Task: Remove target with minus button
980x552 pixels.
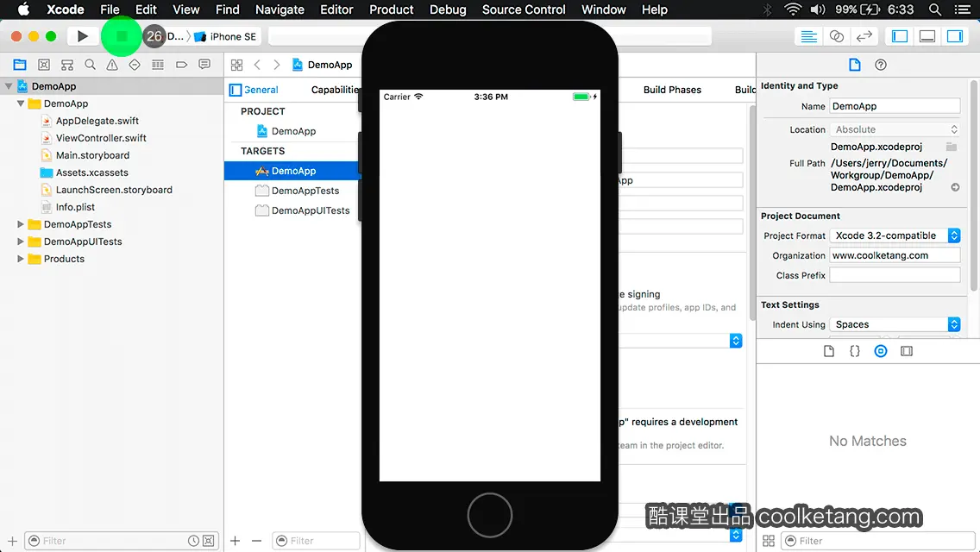Action: coord(256,541)
